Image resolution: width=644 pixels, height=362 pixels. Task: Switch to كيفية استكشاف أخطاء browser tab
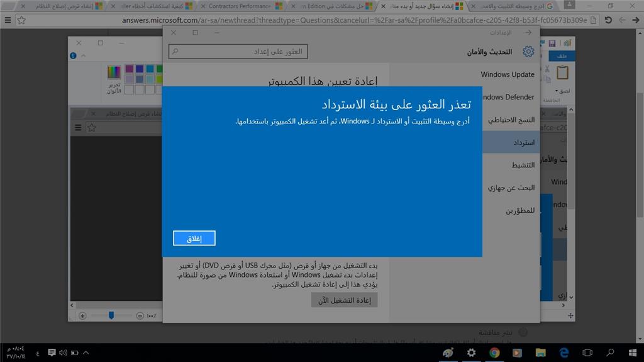(x=153, y=6)
